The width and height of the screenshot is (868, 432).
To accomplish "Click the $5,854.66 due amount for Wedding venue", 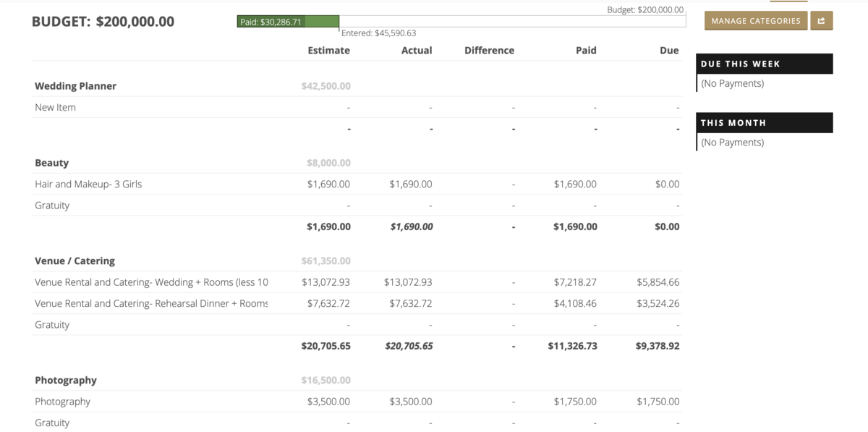I will 658,282.
